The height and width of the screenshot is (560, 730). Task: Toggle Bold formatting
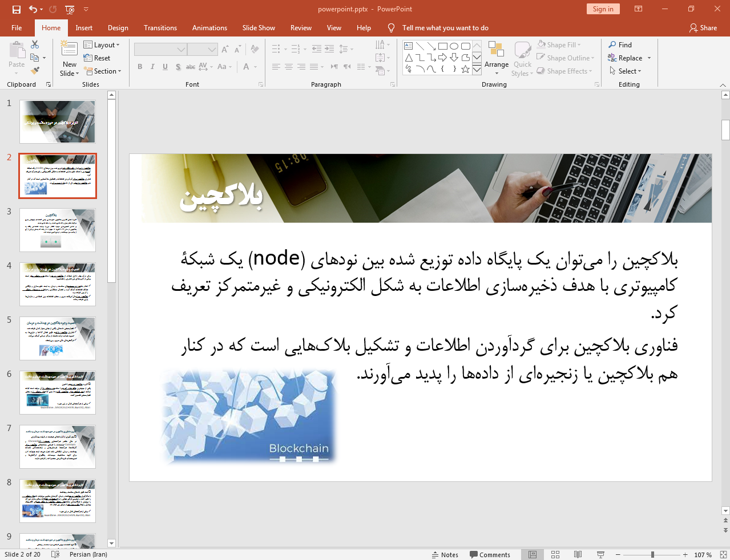click(x=140, y=67)
